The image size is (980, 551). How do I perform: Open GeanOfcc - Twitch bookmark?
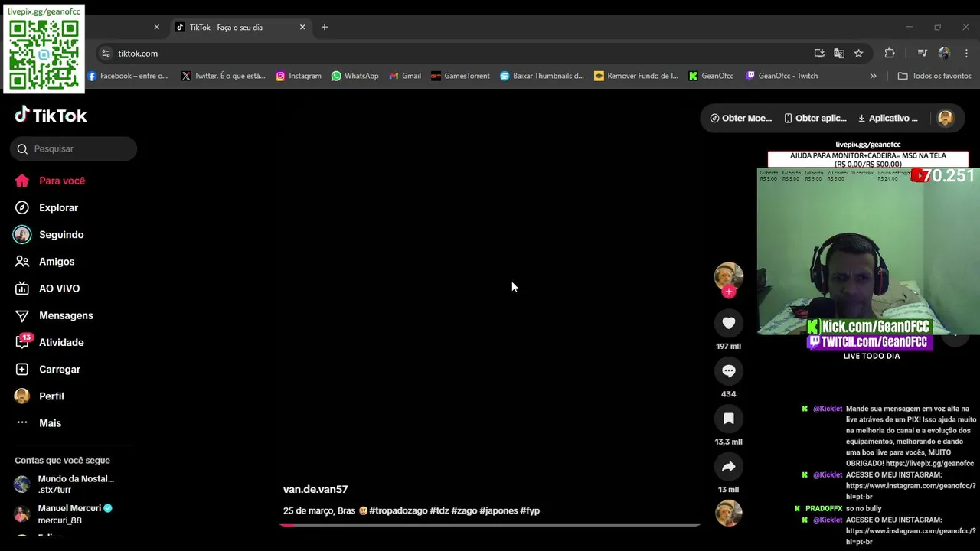click(x=781, y=76)
